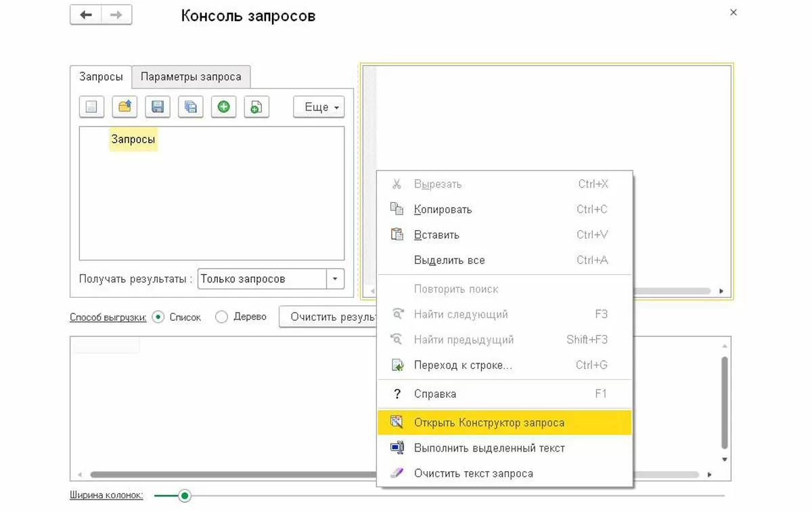This screenshot has height=511, width=812.
Task: Choose Найти следующий menu entry
Action: (504, 314)
